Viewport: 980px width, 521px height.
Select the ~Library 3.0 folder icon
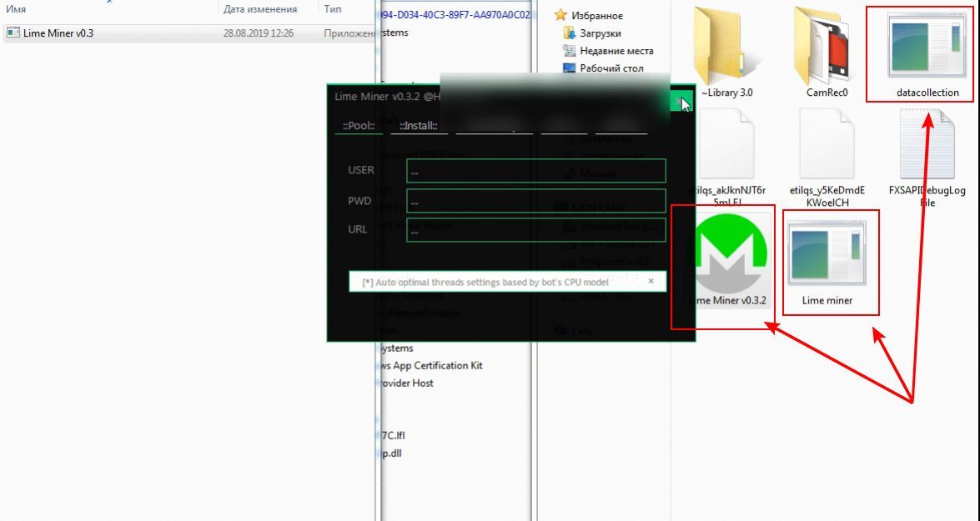point(726,46)
